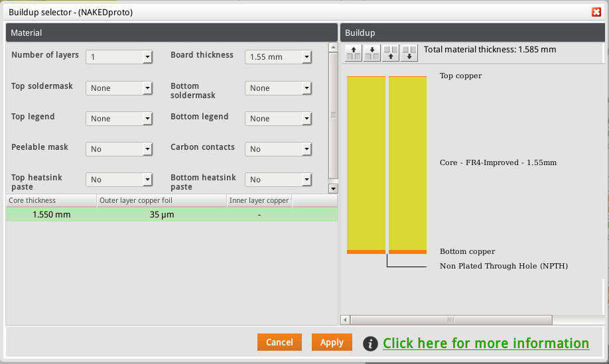Click the 'Top copper' label in the buildup
609x364 pixels.
click(x=460, y=76)
